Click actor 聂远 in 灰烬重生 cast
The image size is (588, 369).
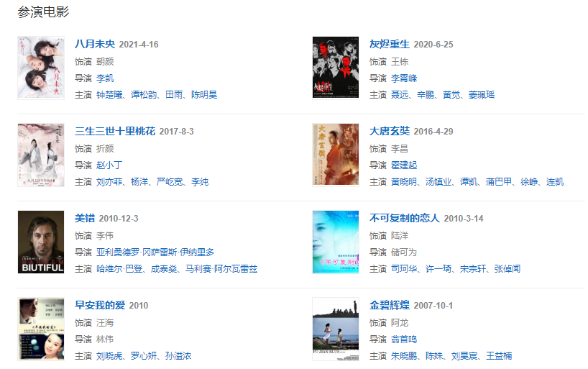[400, 95]
